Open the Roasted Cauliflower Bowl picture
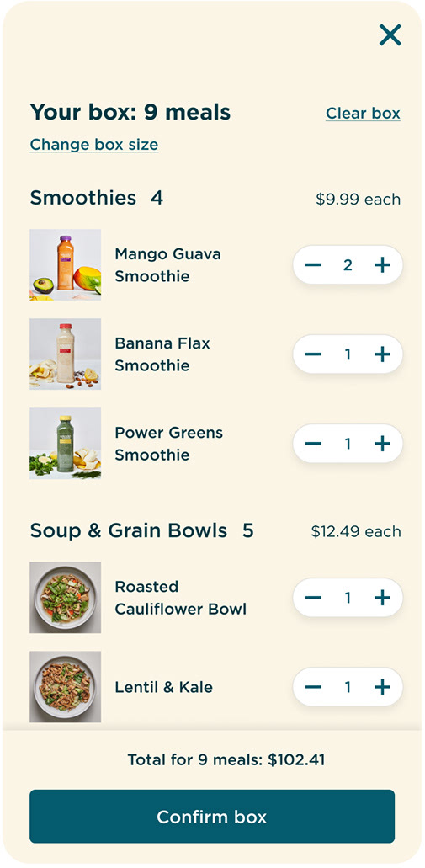 [66, 598]
